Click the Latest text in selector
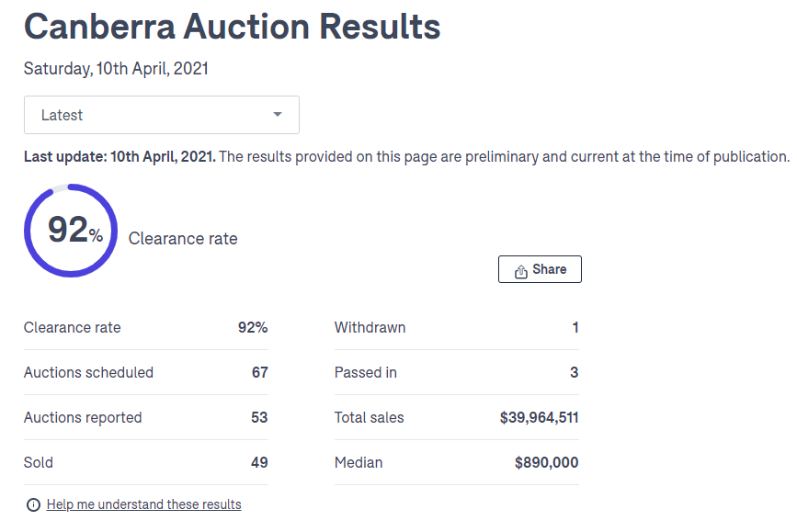The height and width of the screenshot is (532, 797). 62,116
